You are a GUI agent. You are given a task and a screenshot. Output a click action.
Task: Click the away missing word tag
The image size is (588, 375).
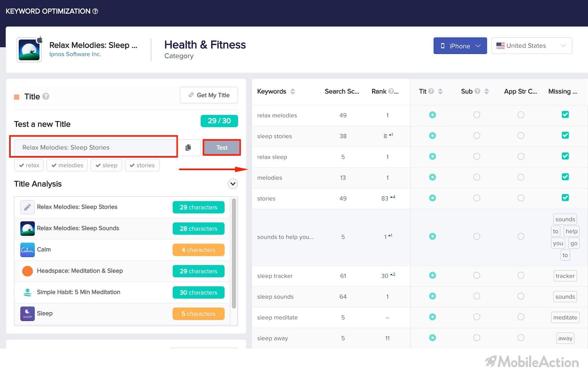pos(565,338)
